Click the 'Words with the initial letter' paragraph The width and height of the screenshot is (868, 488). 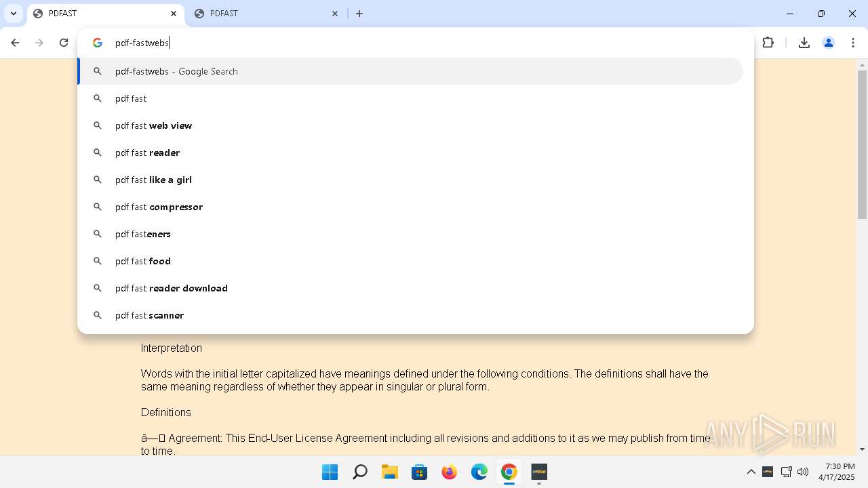click(425, 380)
